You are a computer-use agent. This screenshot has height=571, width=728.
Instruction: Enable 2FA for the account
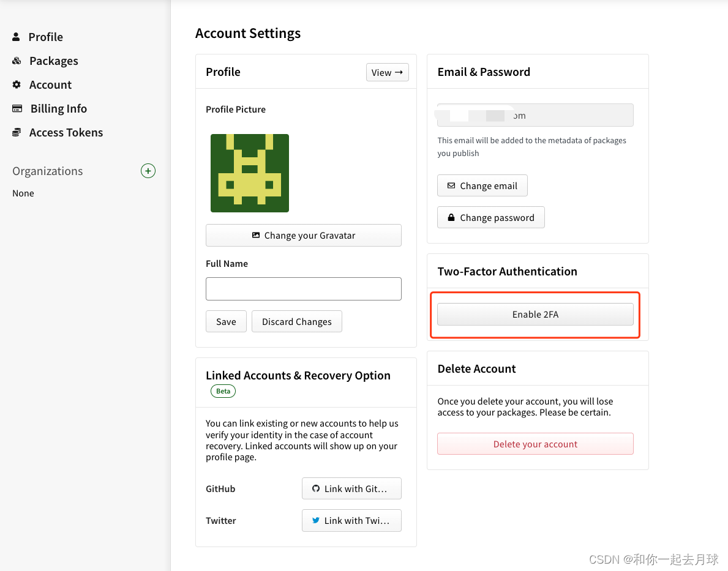click(535, 314)
